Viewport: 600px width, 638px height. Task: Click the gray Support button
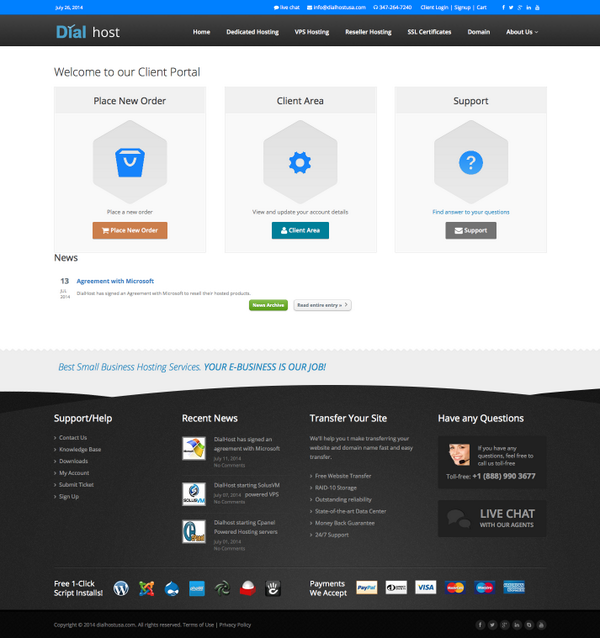point(471,230)
